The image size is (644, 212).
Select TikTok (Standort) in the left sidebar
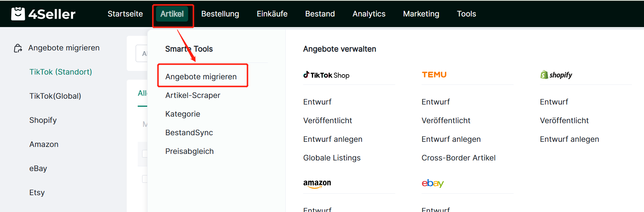click(61, 72)
